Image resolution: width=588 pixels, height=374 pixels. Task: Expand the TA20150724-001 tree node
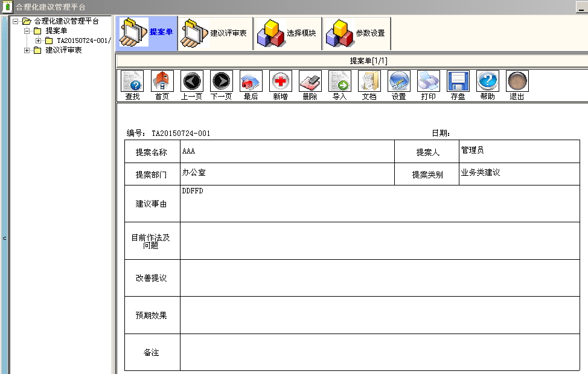click(x=38, y=40)
